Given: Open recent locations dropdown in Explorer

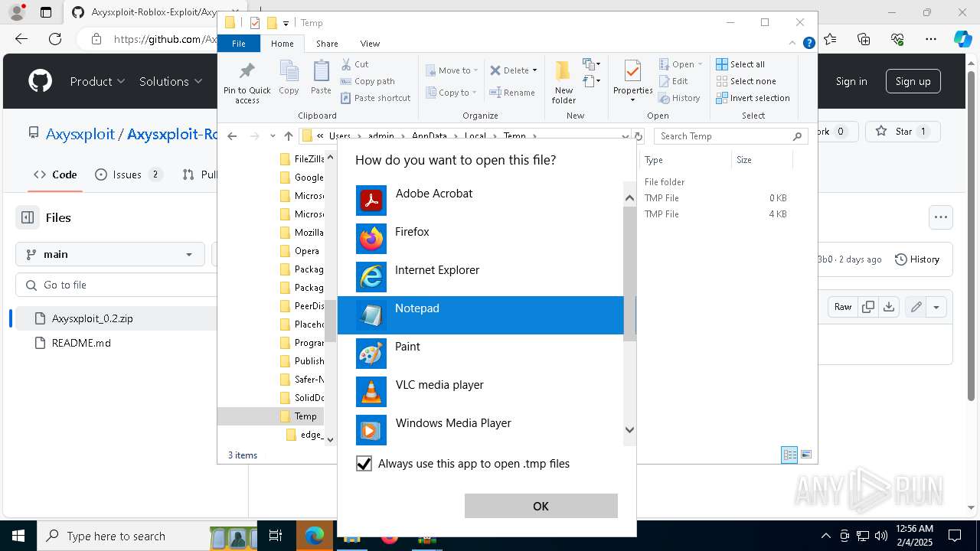Looking at the screenshot, I should coord(273,136).
